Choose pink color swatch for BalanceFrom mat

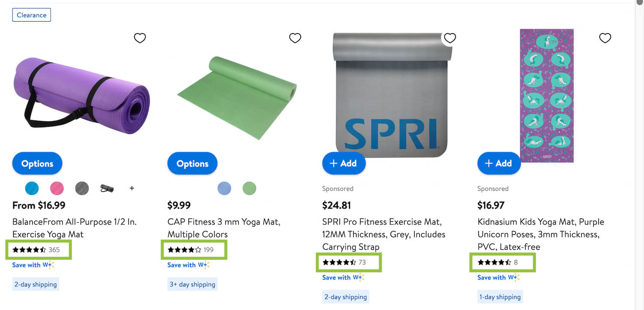point(57,188)
